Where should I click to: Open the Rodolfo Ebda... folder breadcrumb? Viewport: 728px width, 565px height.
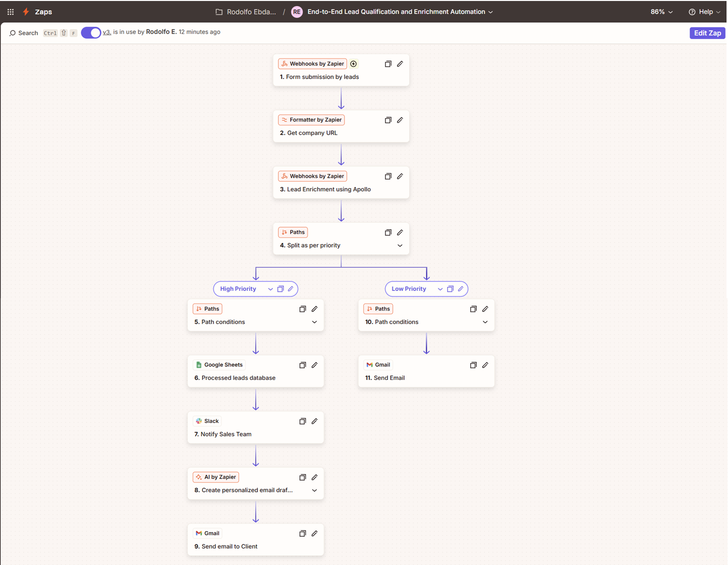(x=246, y=12)
